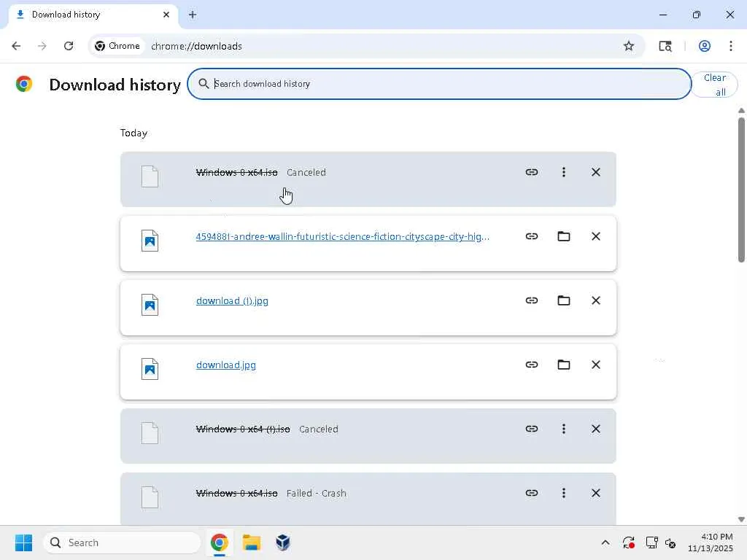The height and width of the screenshot is (560, 747).
Task: Open the Windows Start menu
Action: tap(23, 542)
